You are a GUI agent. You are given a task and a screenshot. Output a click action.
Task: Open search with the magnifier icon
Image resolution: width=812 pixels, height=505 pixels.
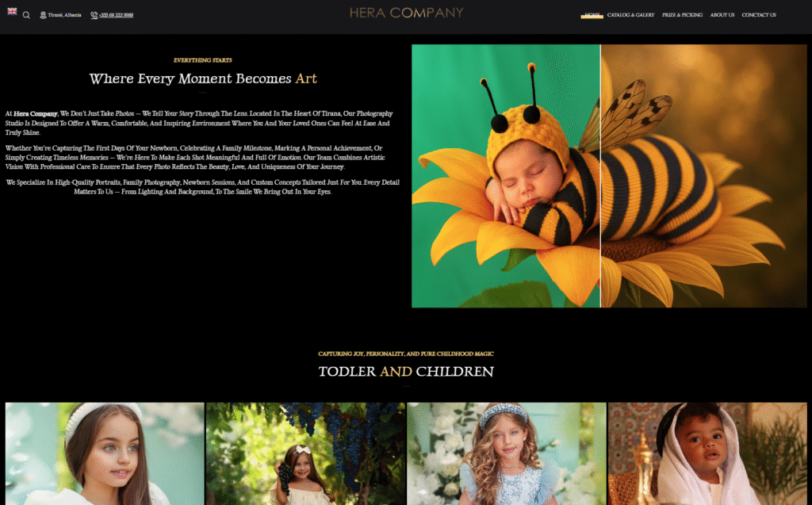pyautogui.click(x=26, y=15)
